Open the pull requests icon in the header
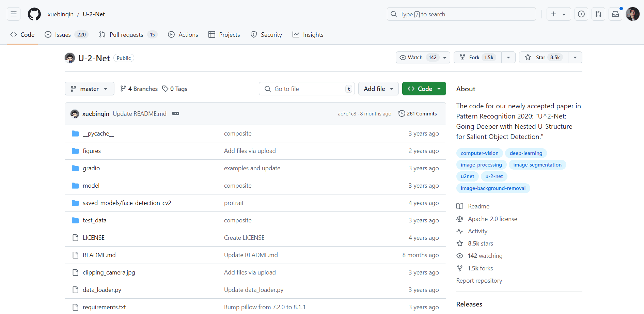Viewport: 644px width, 314px height. tap(598, 14)
